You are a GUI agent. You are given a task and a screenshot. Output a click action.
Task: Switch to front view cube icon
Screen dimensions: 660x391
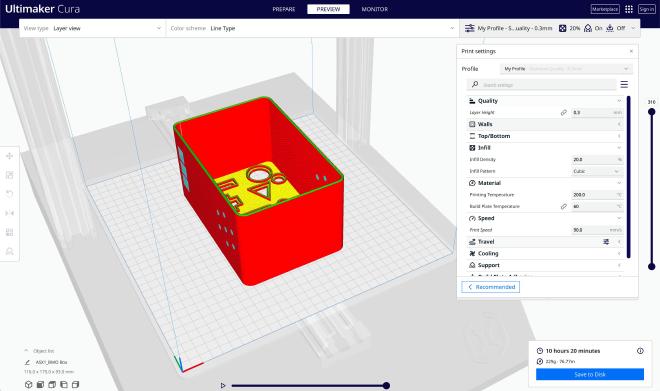tap(40, 384)
